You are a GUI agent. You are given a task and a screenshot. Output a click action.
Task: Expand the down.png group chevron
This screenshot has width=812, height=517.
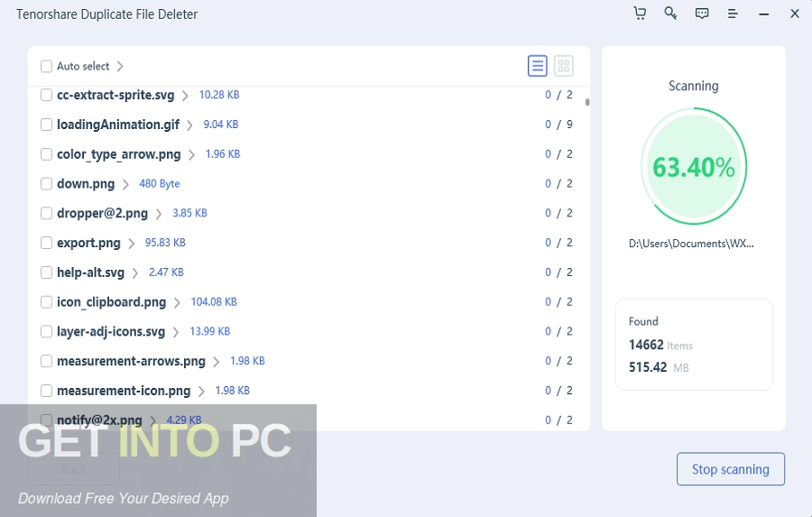pos(125,184)
